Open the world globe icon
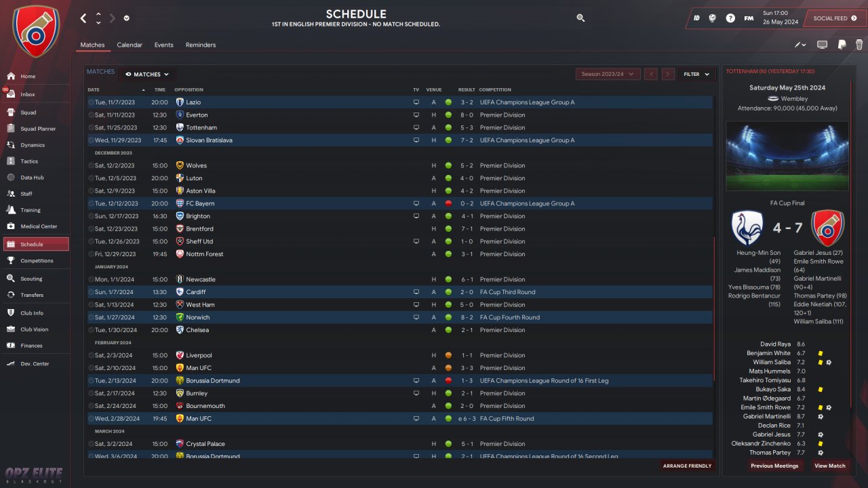 click(x=713, y=18)
